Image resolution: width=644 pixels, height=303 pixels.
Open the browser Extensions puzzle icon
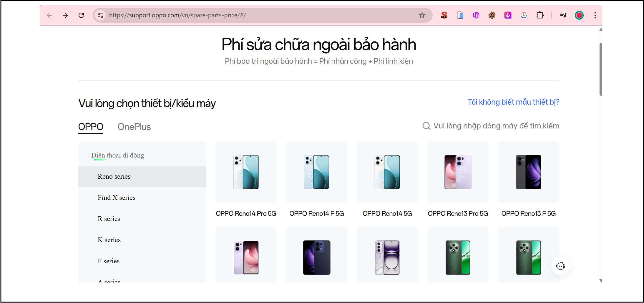tap(540, 15)
